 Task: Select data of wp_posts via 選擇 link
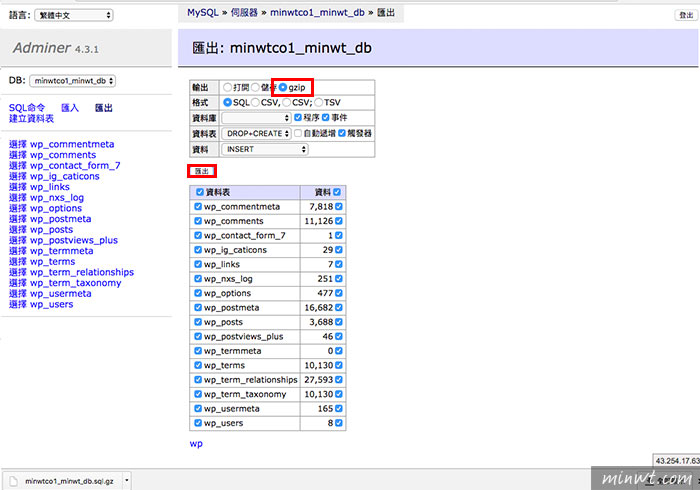(x=18, y=230)
